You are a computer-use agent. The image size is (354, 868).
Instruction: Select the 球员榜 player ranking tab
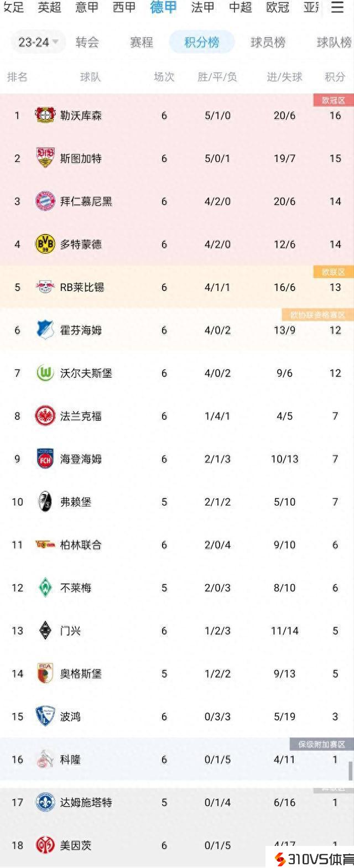point(268,42)
